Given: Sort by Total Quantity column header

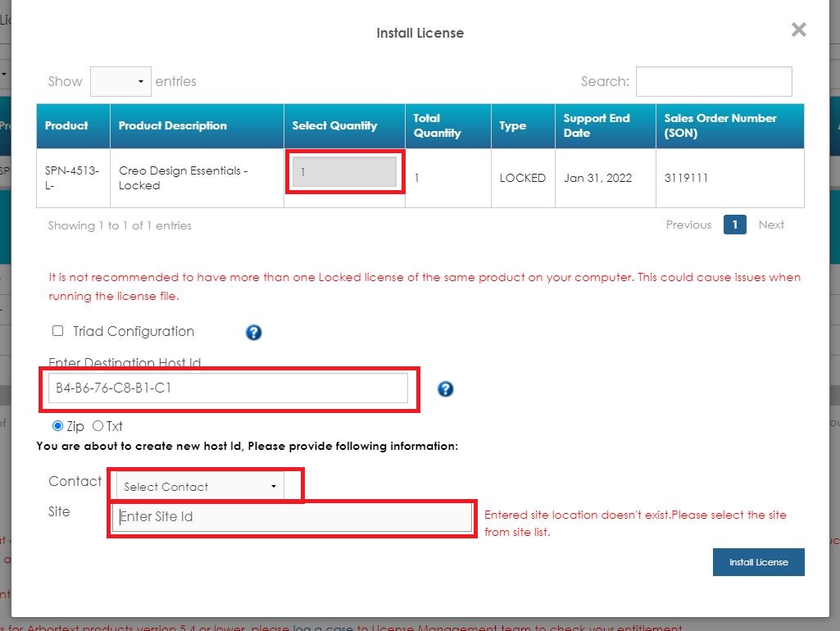Looking at the screenshot, I should [x=447, y=126].
